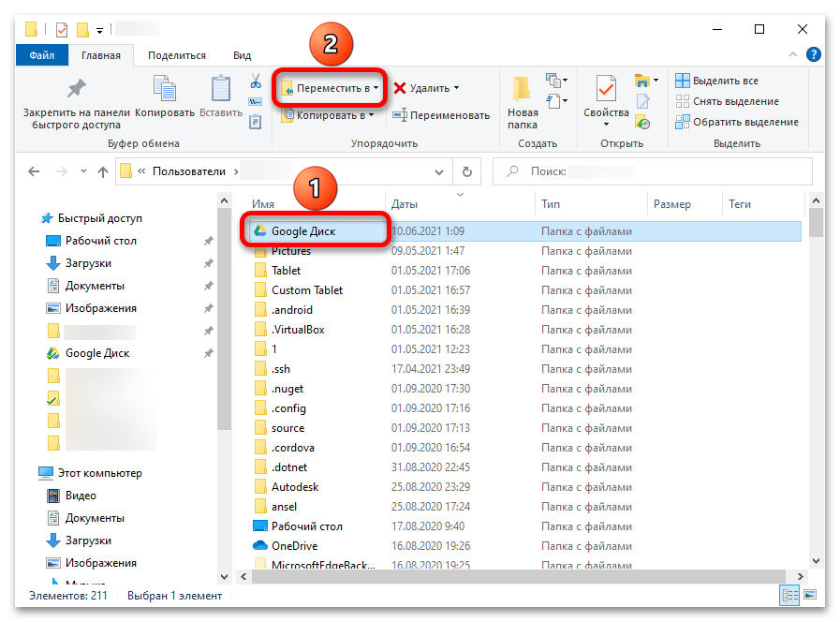Viewport: 840px width, 622px height.
Task: Click the Переименовать (rename) button
Action: coord(441,115)
